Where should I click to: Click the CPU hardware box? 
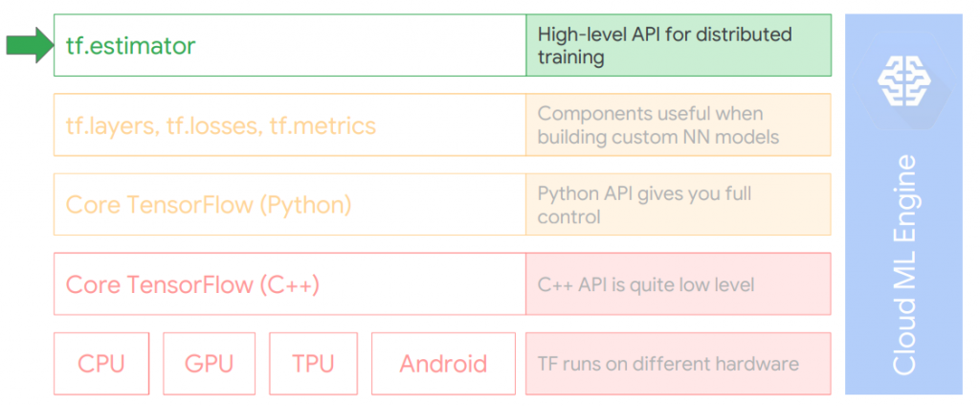(101, 364)
